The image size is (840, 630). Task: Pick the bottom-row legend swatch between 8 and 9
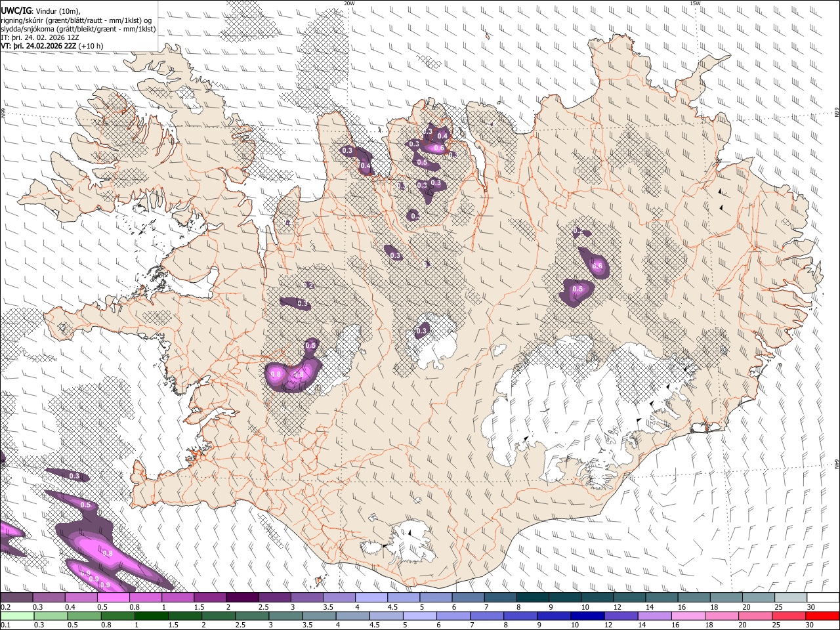pyautogui.click(x=520, y=616)
